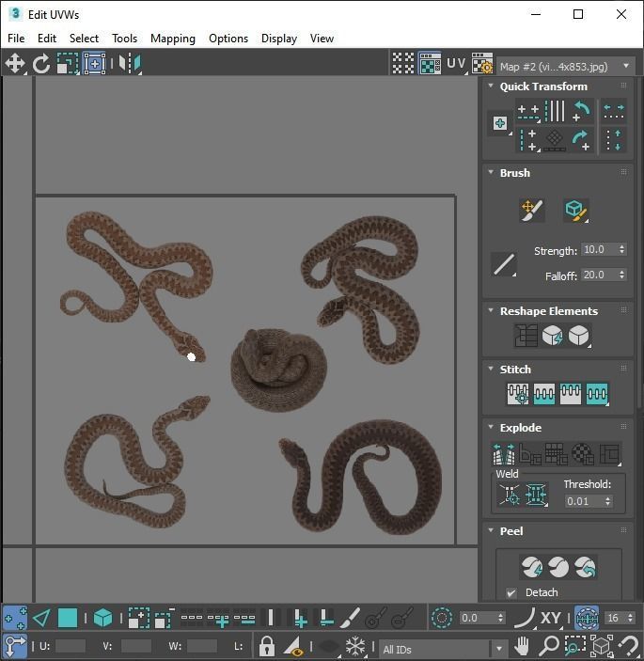
Task: Open the Select menu
Action: (84, 39)
